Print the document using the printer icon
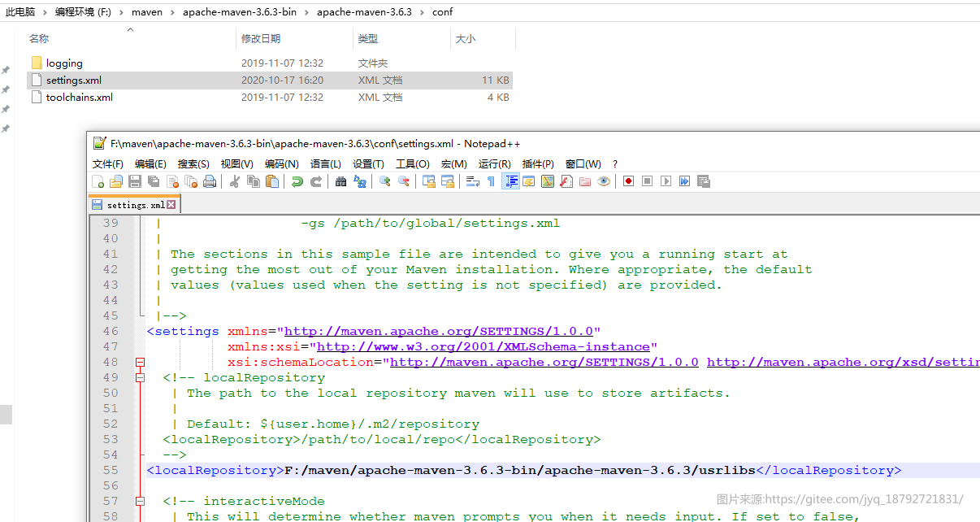980x522 pixels. pyautogui.click(x=210, y=181)
